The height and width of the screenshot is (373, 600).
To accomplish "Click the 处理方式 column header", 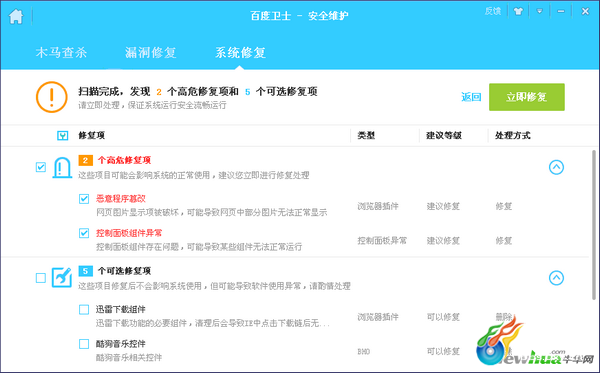I will tap(512, 135).
